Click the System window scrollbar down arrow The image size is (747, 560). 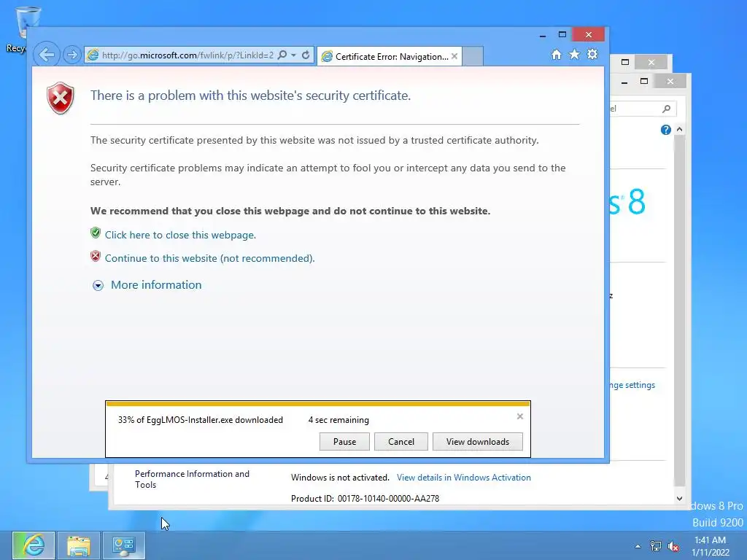[x=679, y=499]
